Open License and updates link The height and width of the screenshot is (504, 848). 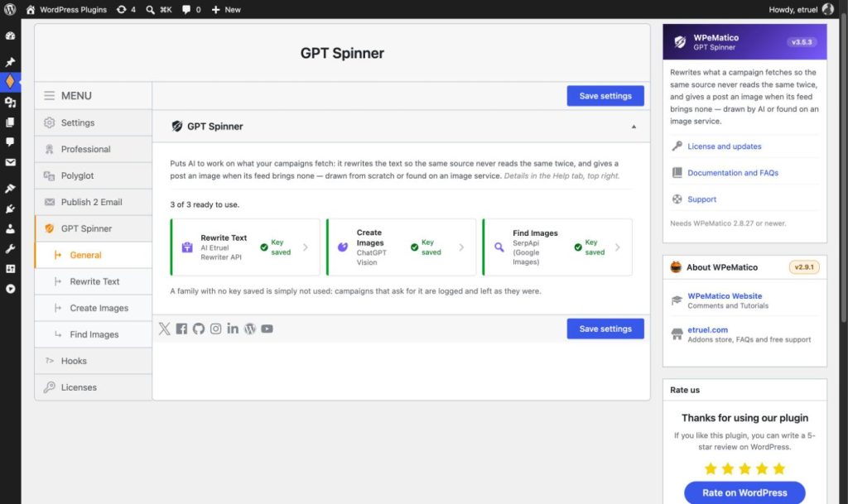click(724, 146)
